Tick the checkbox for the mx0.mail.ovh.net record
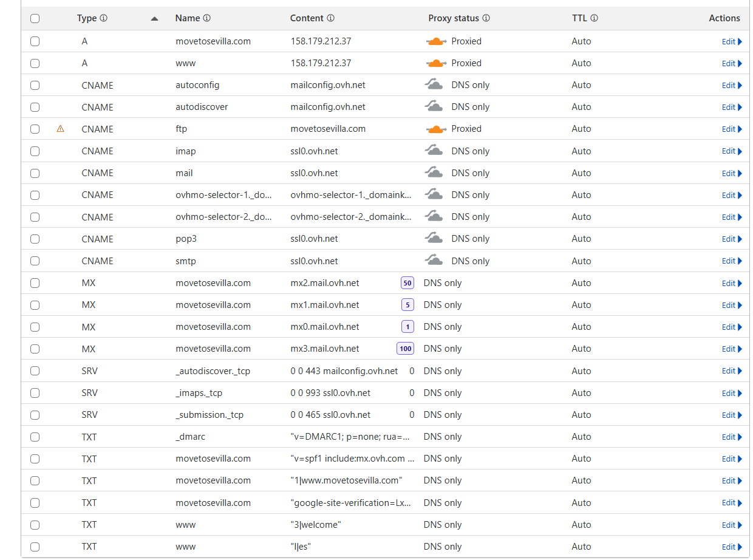753x560 pixels. [35, 327]
